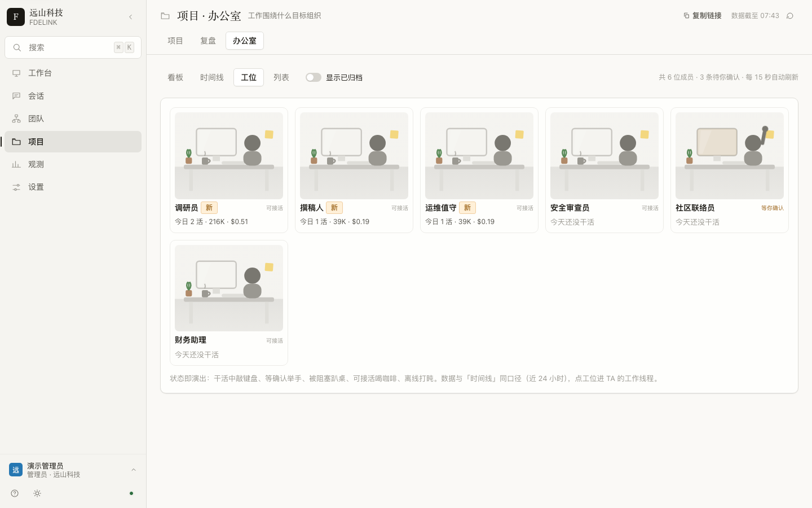This screenshot has width=812, height=508.
Task: Click the 新 badge next to 调研员
Action: pos(209,208)
